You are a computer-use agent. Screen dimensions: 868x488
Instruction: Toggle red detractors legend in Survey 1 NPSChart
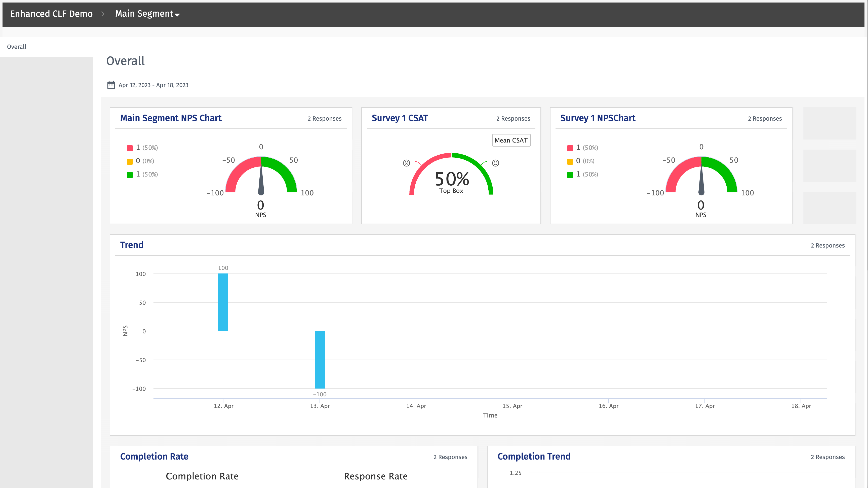pyautogui.click(x=570, y=148)
